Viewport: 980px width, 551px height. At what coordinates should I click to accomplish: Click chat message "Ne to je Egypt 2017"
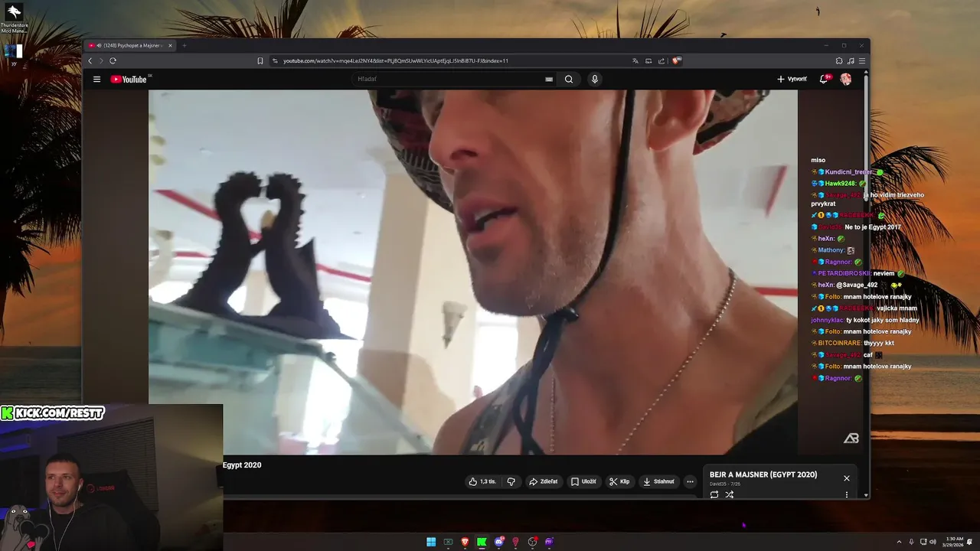point(872,227)
